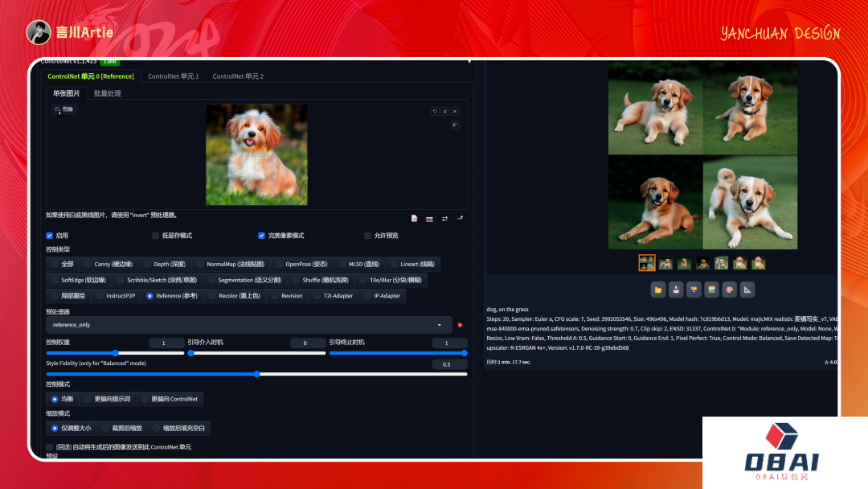Screen dimensions: 868x489
Task: Check the [回送] auto send to ControlNet checkbox
Action: click(x=50, y=447)
